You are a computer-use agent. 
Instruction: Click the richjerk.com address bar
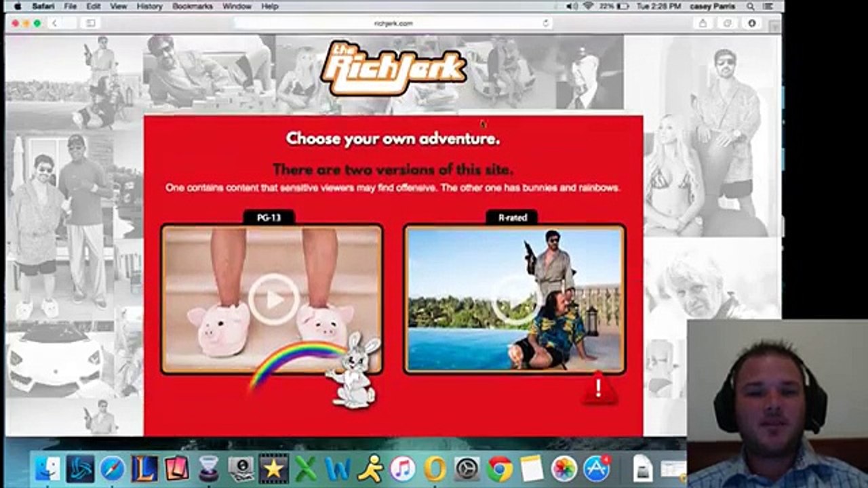(x=393, y=23)
